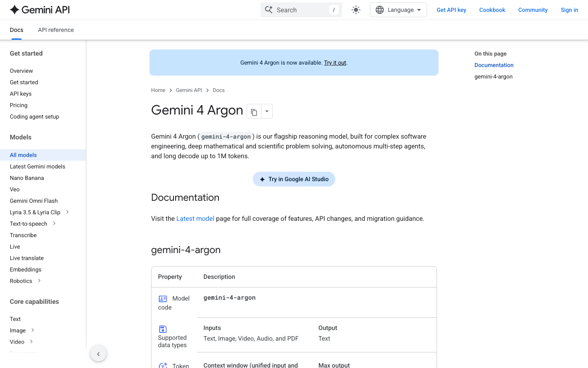The image size is (588, 368).
Task: Expand the Robotics section
Action: tap(39, 280)
